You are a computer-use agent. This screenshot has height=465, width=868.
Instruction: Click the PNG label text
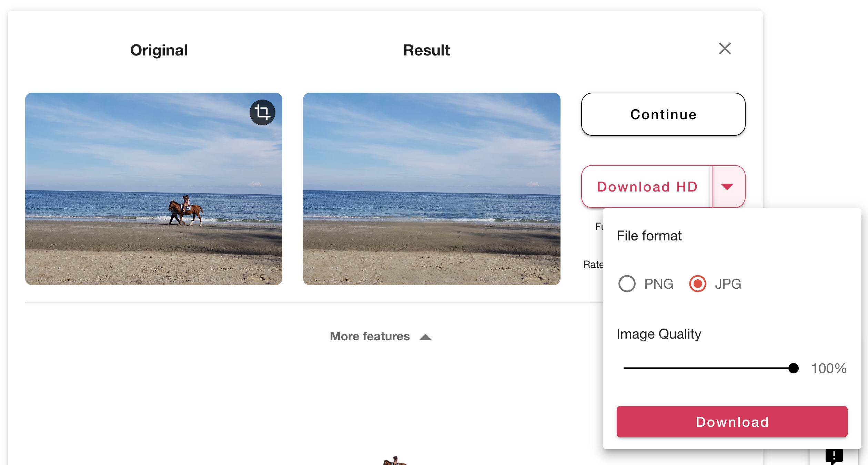point(659,284)
